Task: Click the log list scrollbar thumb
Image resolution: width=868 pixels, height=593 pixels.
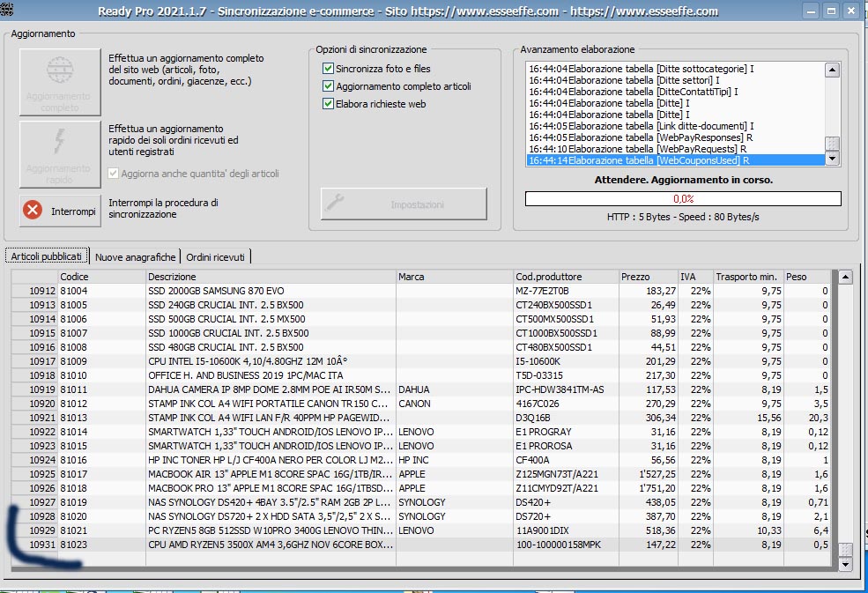Action: coord(832,144)
